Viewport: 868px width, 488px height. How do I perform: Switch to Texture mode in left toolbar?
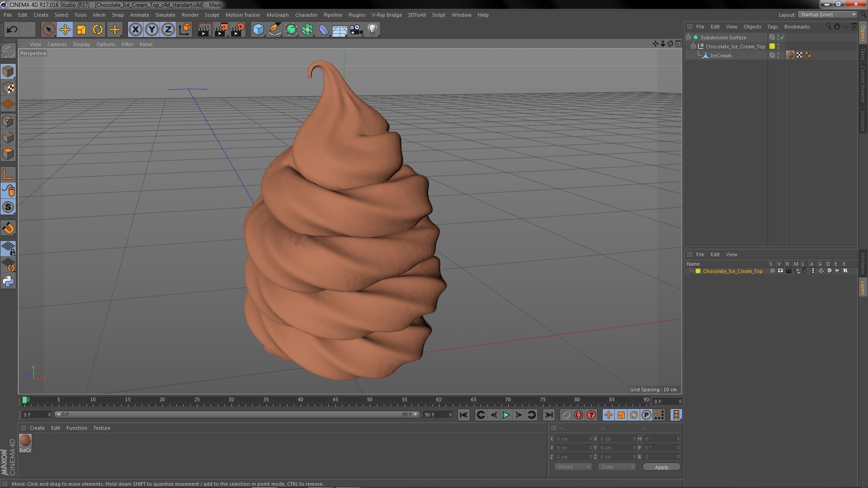point(8,88)
